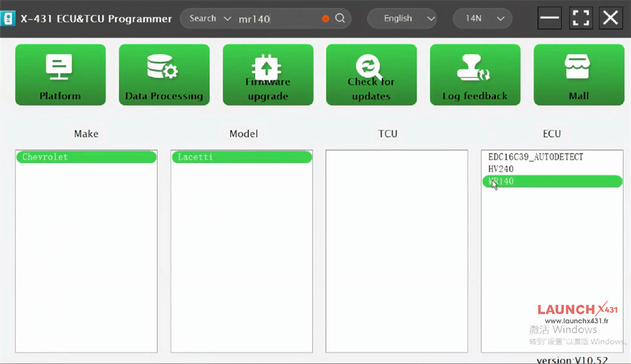631x364 pixels.
Task: Expand the Search type dropdown
Action: click(210, 18)
